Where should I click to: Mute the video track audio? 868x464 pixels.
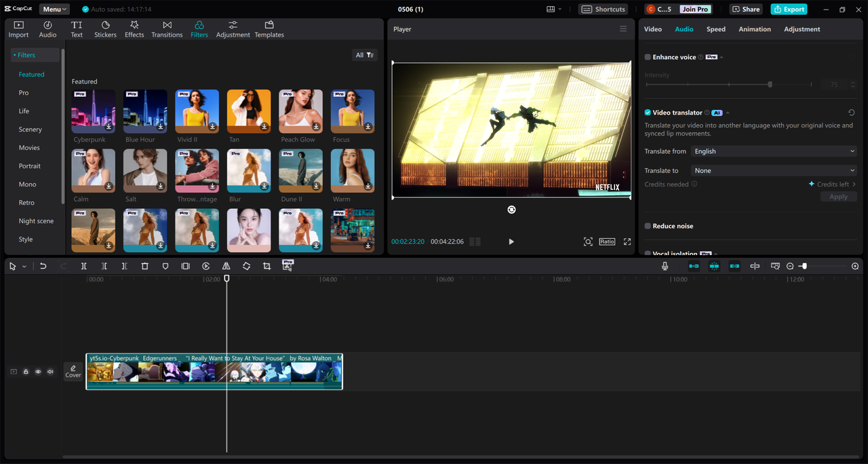point(50,372)
